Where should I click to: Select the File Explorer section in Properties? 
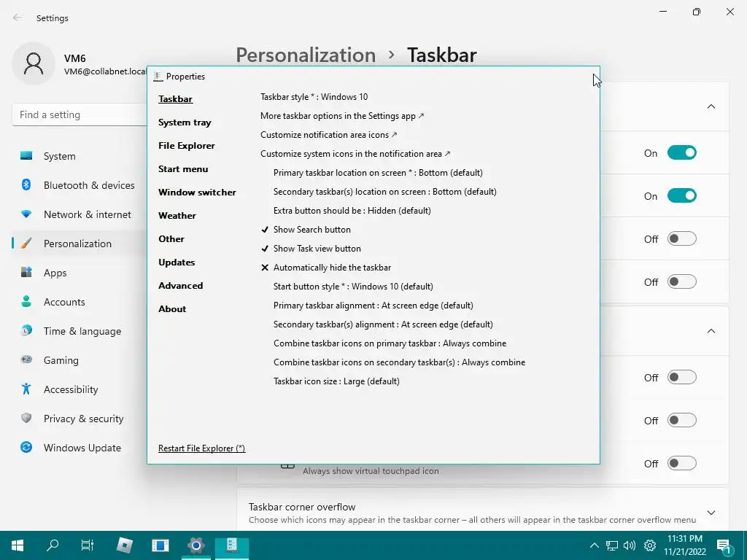[x=186, y=146]
